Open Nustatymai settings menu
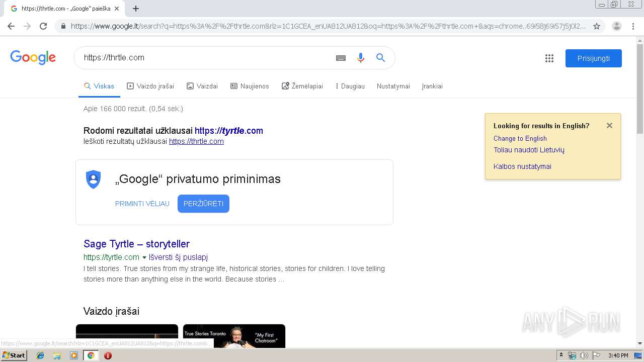This screenshot has height=362, width=644. tap(393, 86)
